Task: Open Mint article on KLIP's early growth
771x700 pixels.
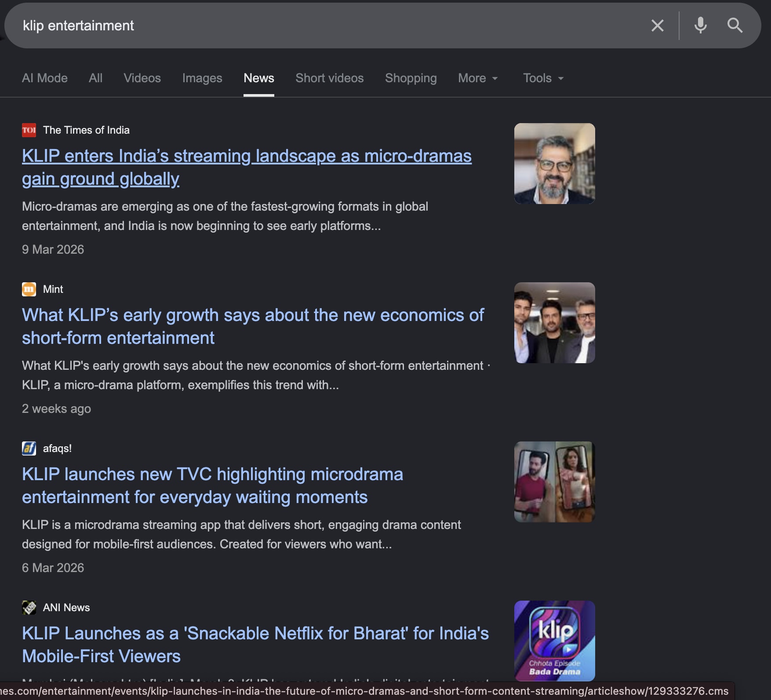Action: [x=253, y=327]
